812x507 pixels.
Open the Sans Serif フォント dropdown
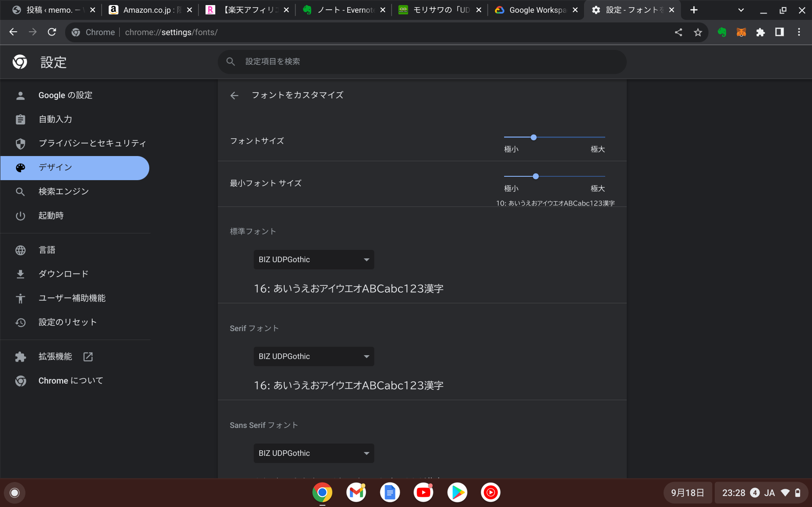313,453
